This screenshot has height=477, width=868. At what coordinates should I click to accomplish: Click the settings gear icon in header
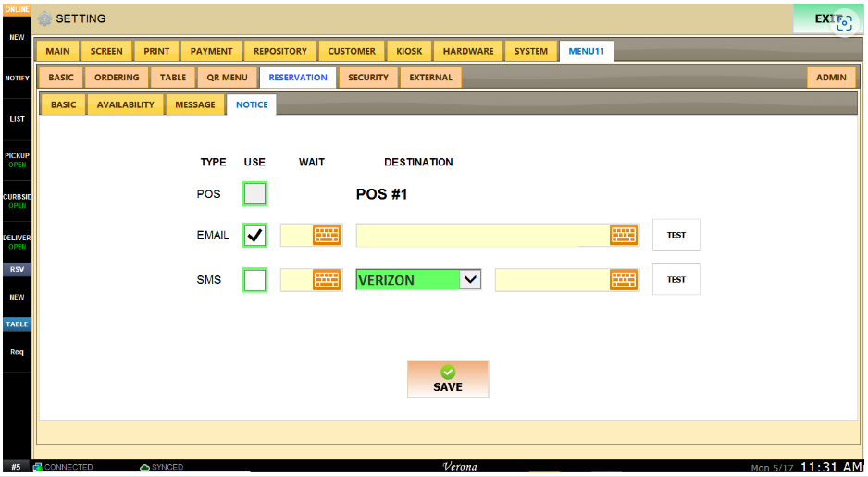[44, 18]
